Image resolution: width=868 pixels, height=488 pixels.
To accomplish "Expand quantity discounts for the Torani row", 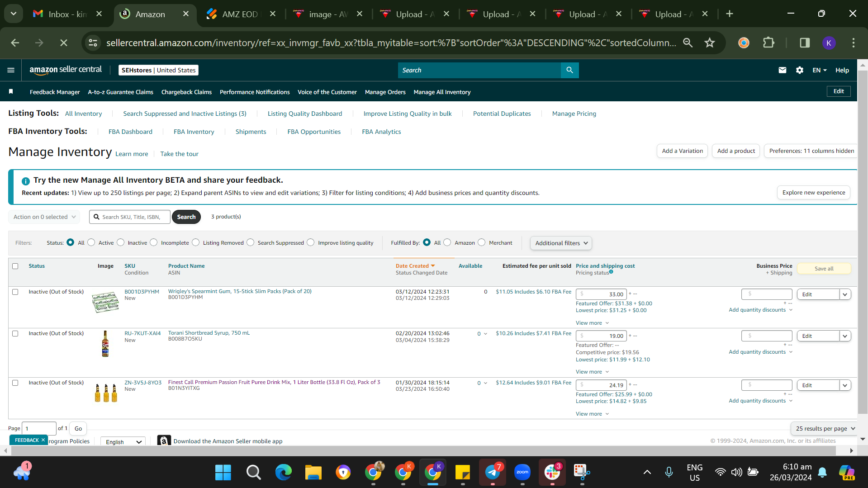I will click(x=760, y=352).
